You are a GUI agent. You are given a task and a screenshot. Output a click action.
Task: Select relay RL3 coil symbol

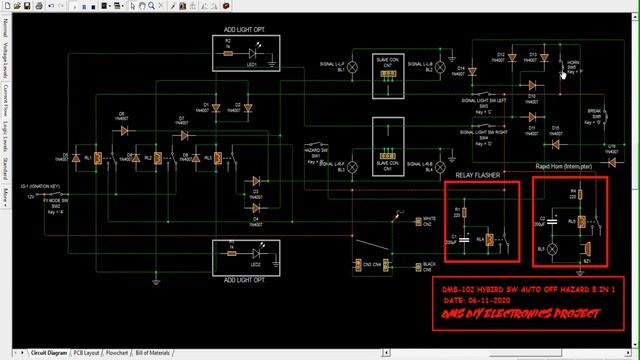218,158
